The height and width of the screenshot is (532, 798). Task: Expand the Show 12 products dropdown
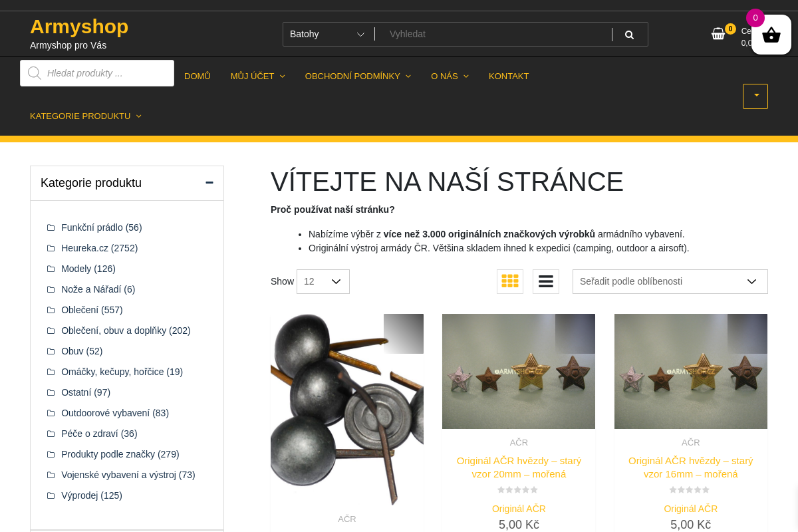point(323,281)
